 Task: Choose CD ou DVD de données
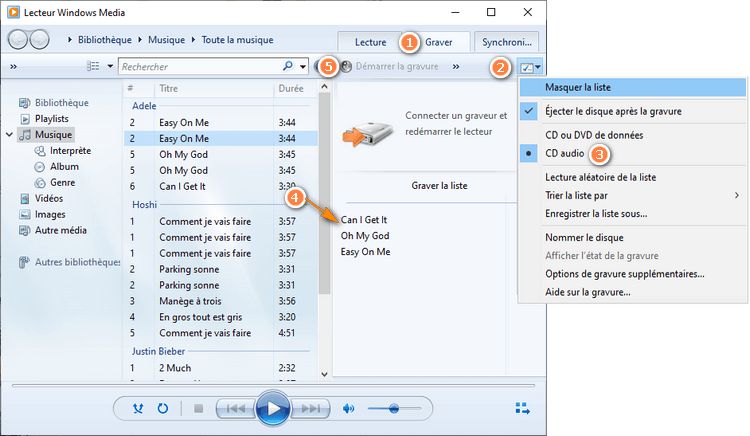click(x=600, y=134)
